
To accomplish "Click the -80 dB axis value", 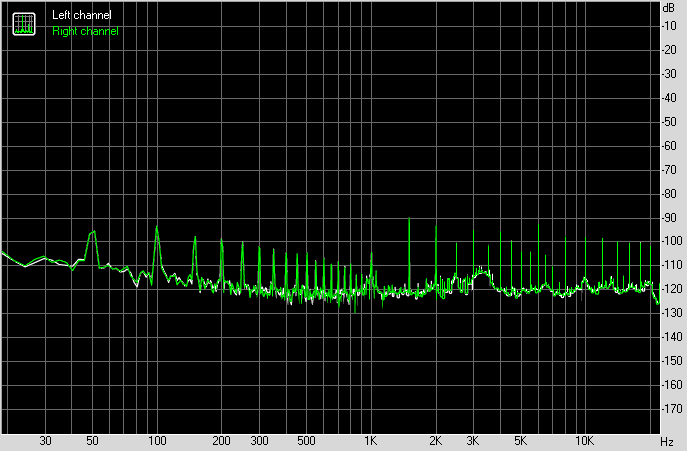I will coord(669,193).
